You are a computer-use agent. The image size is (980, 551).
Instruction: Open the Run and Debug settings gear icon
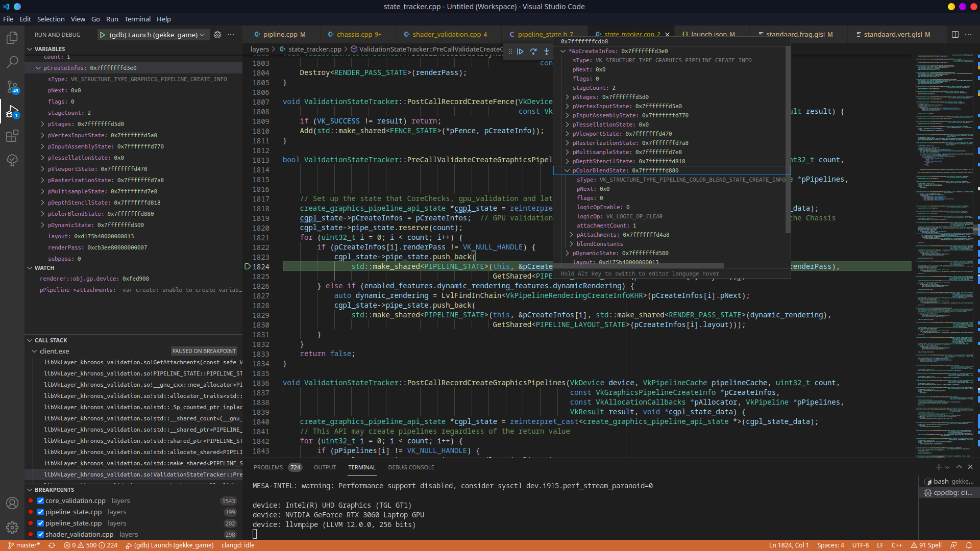[x=217, y=35]
